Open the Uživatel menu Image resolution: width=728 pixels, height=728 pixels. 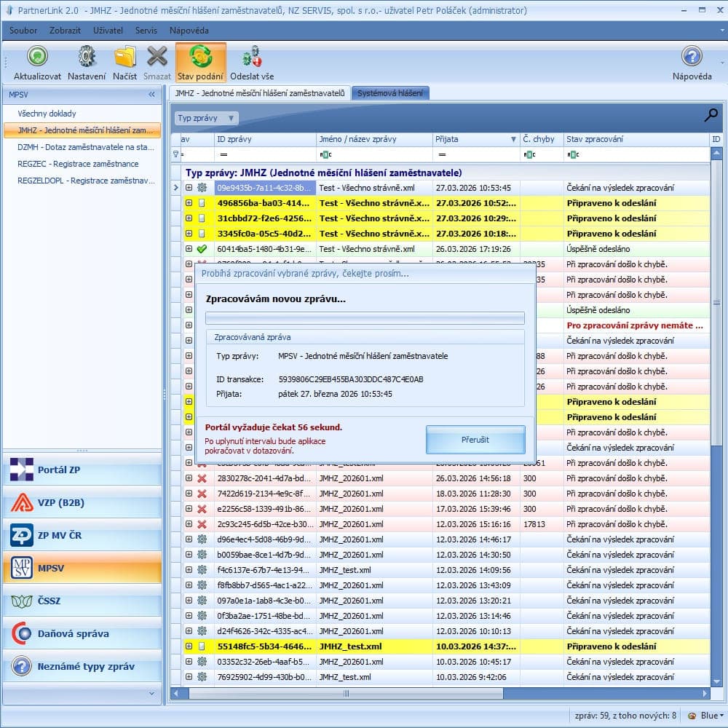[x=108, y=31]
